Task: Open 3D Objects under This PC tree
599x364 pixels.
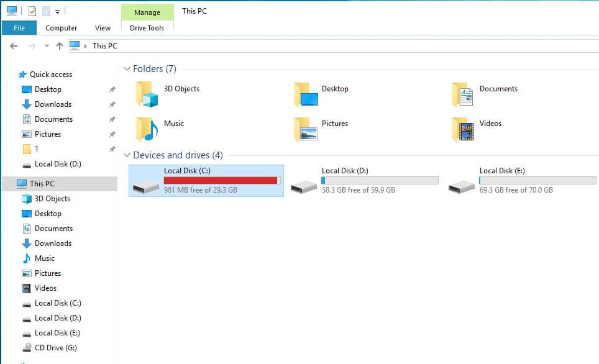Action: coord(52,199)
